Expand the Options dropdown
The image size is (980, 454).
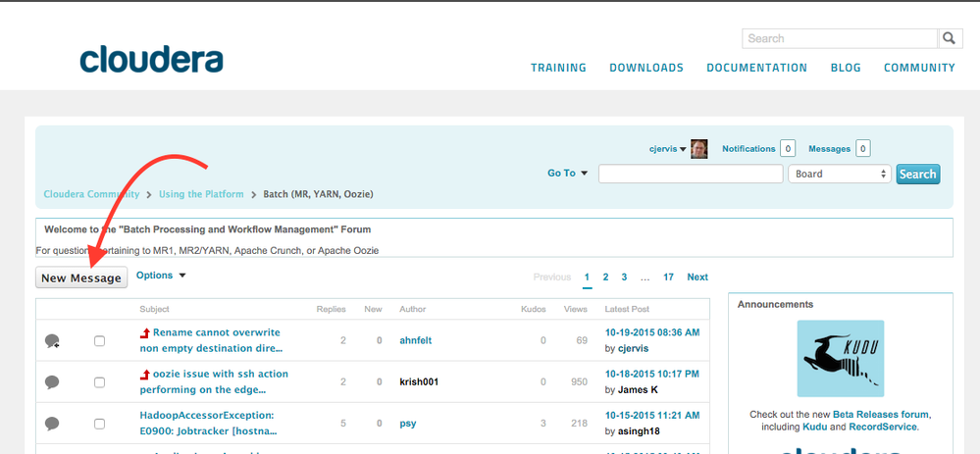click(161, 276)
